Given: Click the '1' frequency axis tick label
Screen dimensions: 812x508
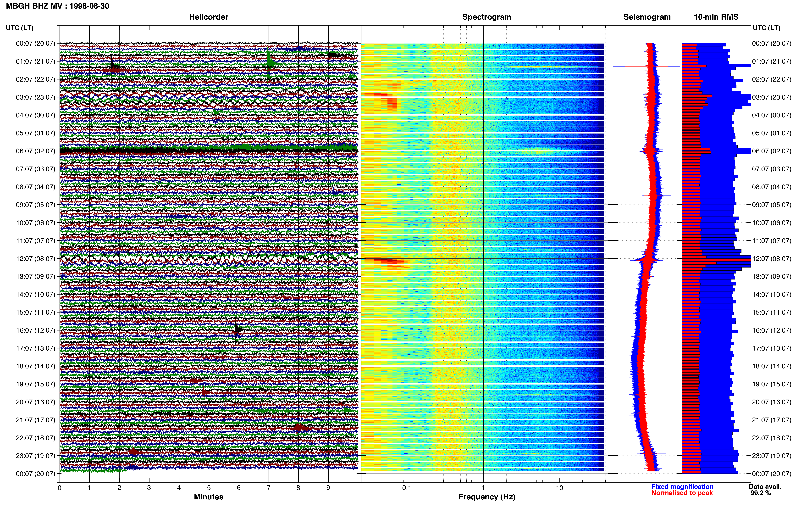Looking at the screenshot, I should point(483,488).
